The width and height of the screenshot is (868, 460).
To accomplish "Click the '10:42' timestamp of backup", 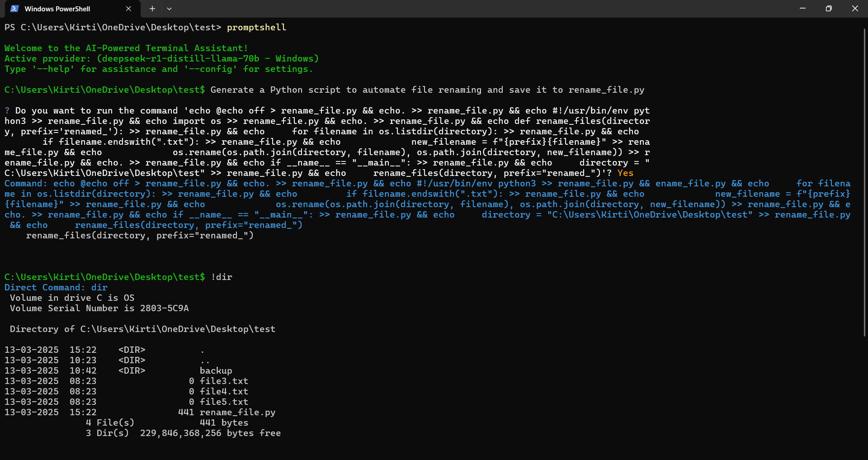I will point(83,371).
